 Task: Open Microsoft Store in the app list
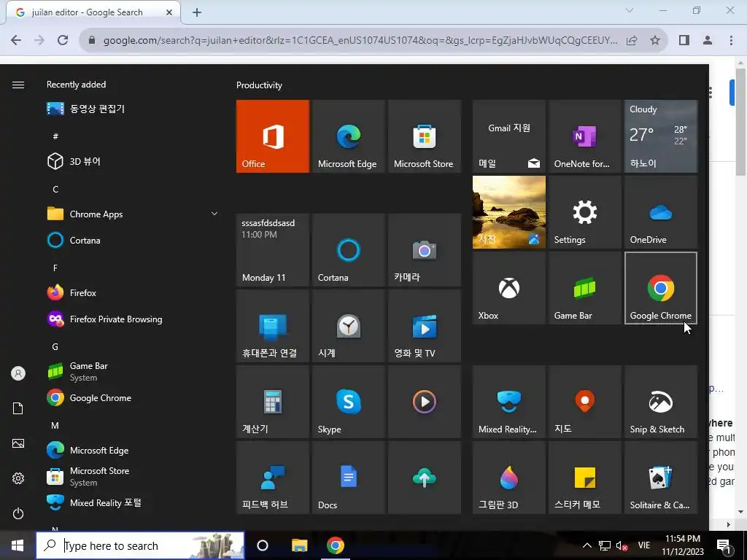pos(133,477)
